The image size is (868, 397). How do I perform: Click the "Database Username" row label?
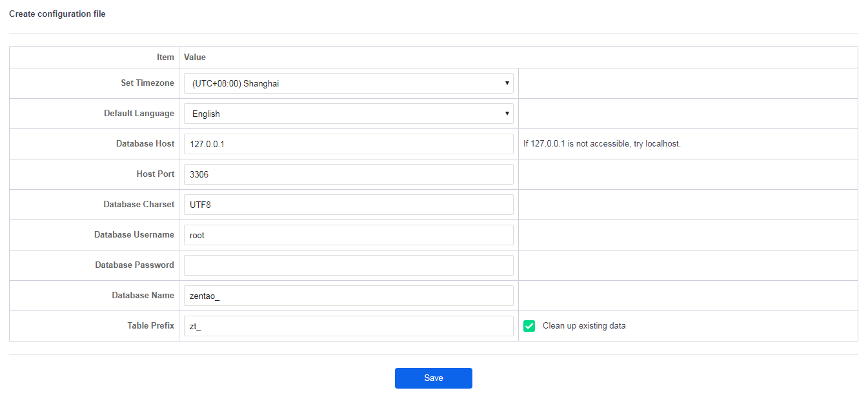pyautogui.click(x=134, y=235)
